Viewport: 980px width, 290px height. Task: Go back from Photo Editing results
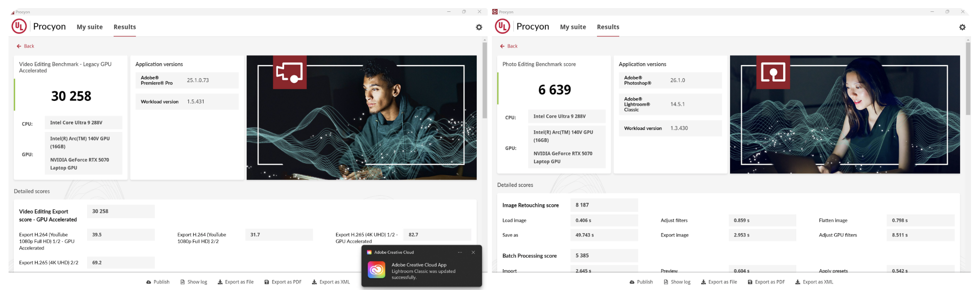pos(509,46)
